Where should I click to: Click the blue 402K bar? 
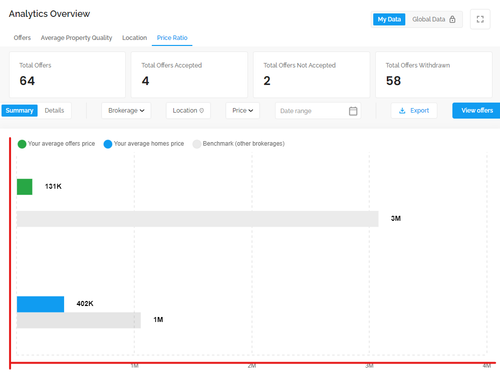tap(40, 304)
